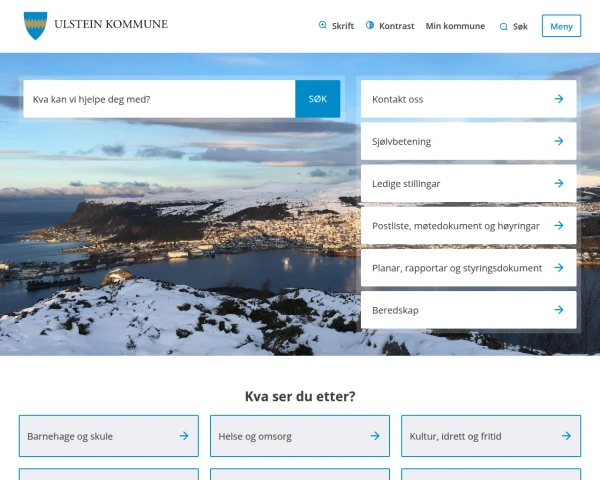Click the Skrift magnifier icon

tap(323, 25)
